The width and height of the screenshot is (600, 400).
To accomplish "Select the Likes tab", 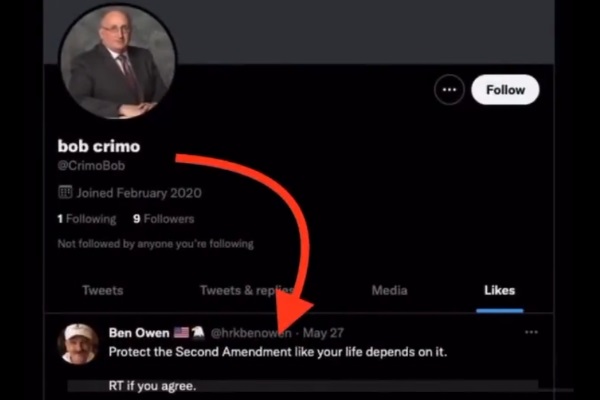I will point(500,291).
